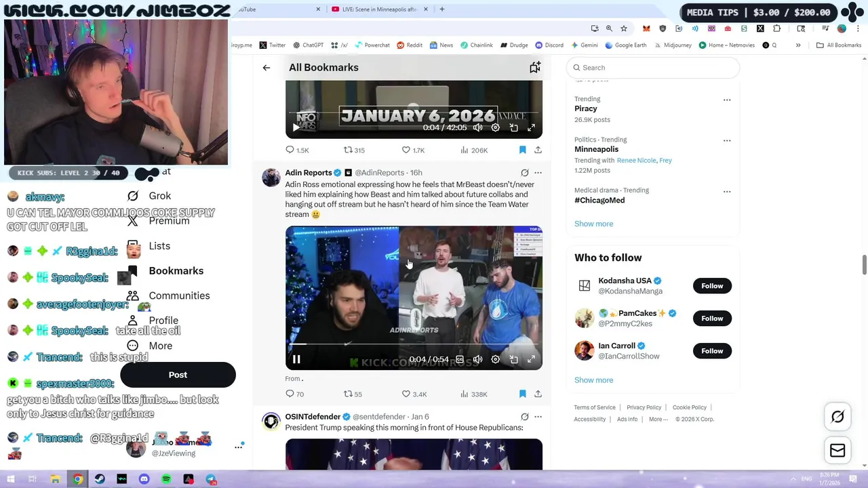Click the add bookmark folder icon
Screen dimensions: 868x488
[535, 67]
